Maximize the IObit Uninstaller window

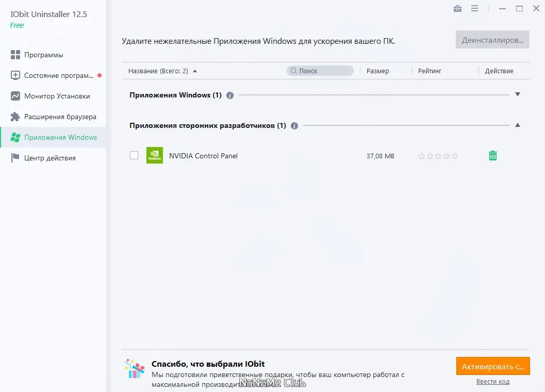tap(519, 8)
